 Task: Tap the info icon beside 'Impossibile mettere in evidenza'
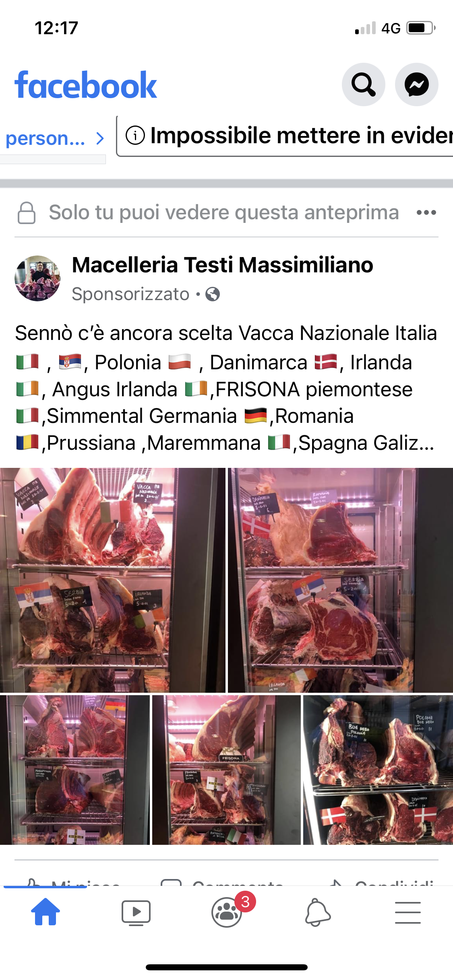(x=135, y=135)
